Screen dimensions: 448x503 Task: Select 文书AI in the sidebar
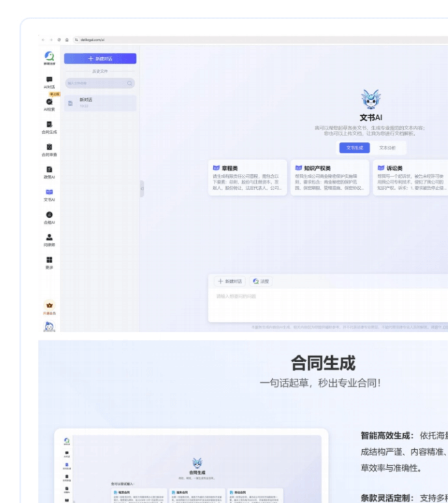click(x=49, y=195)
